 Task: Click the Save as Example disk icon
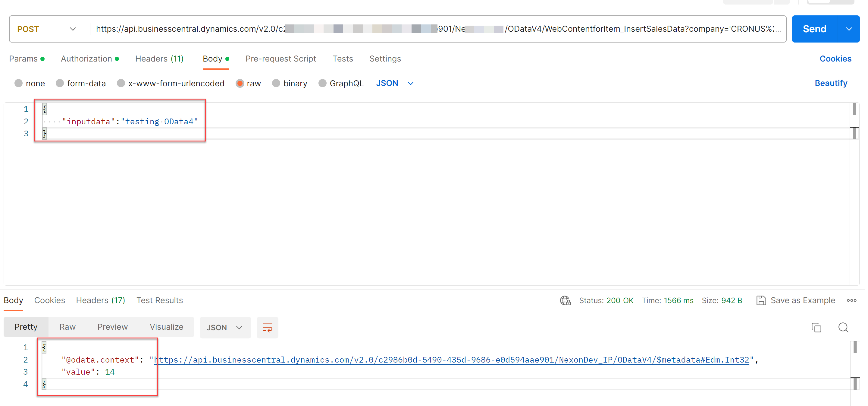pos(761,300)
